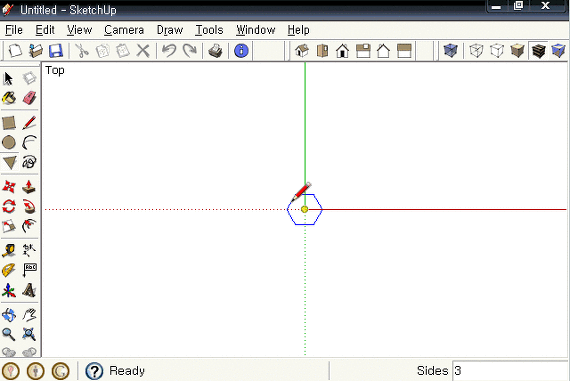Select the Circle drawing tool
570x381 pixels.
click(x=9, y=142)
